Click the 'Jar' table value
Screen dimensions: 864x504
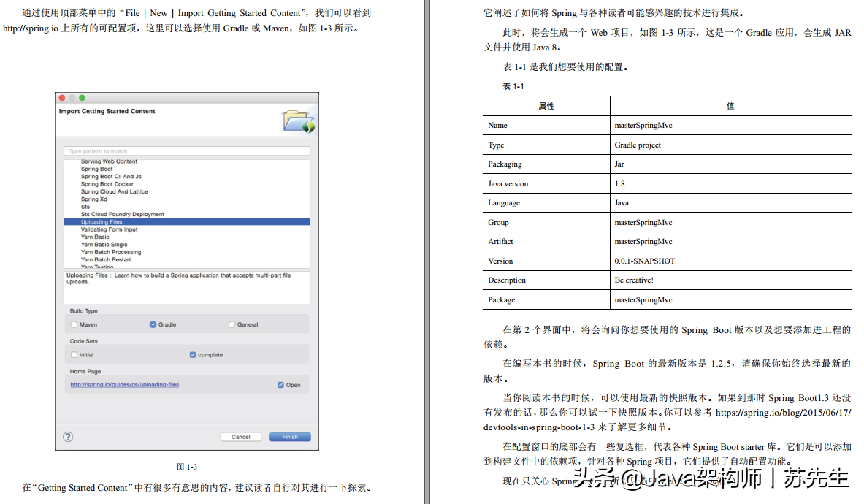(x=619, y=164)
